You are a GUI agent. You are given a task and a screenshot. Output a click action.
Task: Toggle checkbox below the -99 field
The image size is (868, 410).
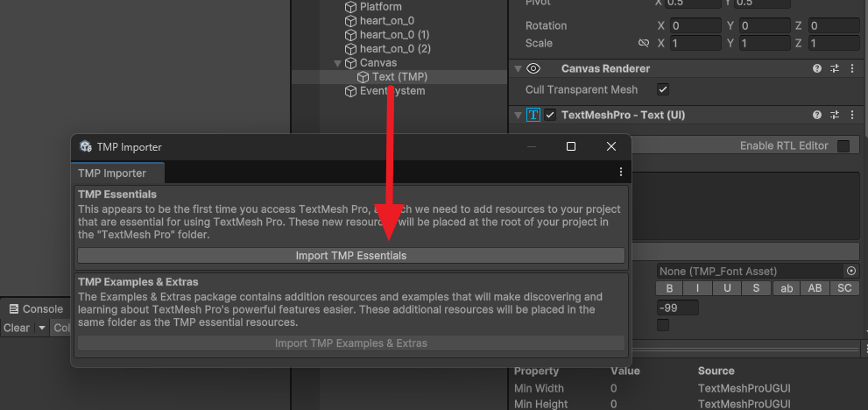663,325
